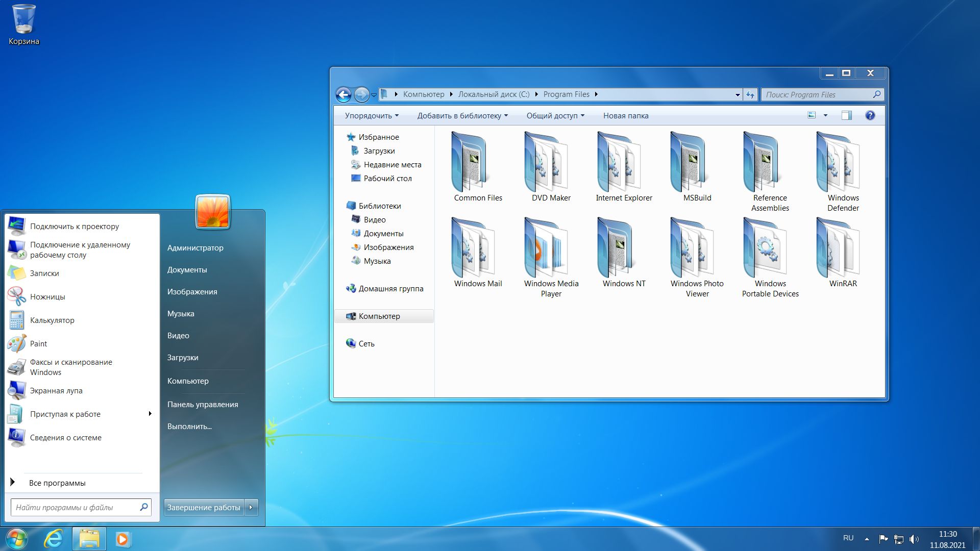Toggle the preview pane button
The width and height of the screenshot is (980, 551).
tap(846, 116)
